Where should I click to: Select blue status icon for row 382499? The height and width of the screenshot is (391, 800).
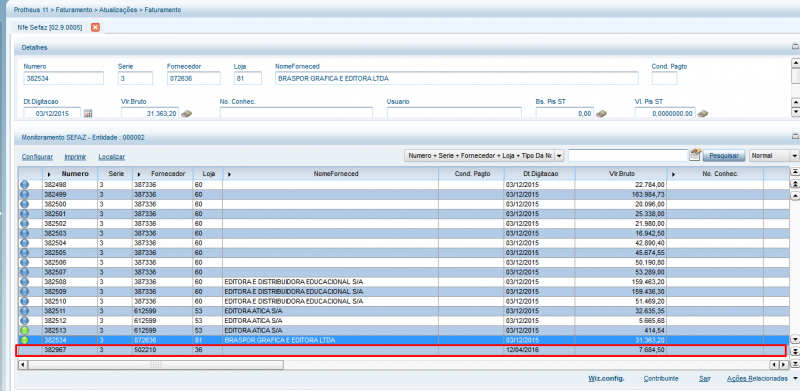(24, 194)
